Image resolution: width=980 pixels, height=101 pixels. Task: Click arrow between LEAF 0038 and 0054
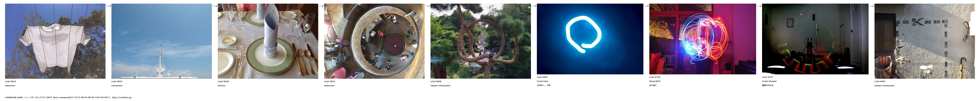pos(321,6)
